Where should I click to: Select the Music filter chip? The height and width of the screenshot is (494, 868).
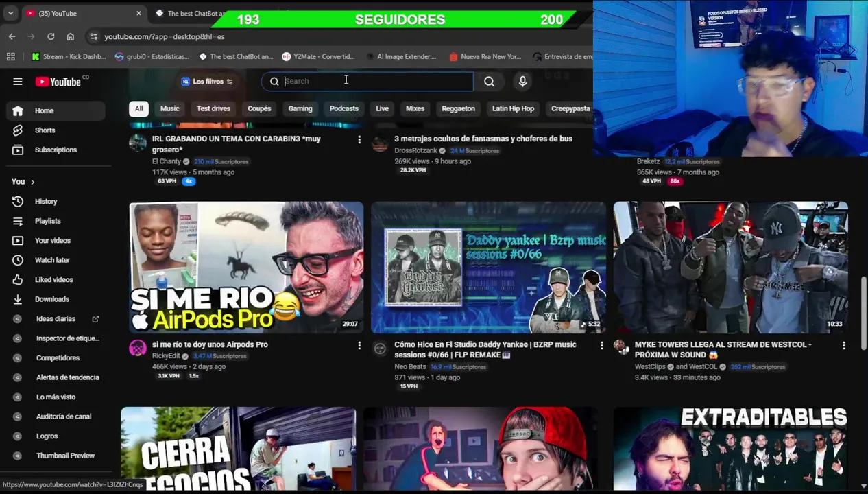click(x=169, y=108)
